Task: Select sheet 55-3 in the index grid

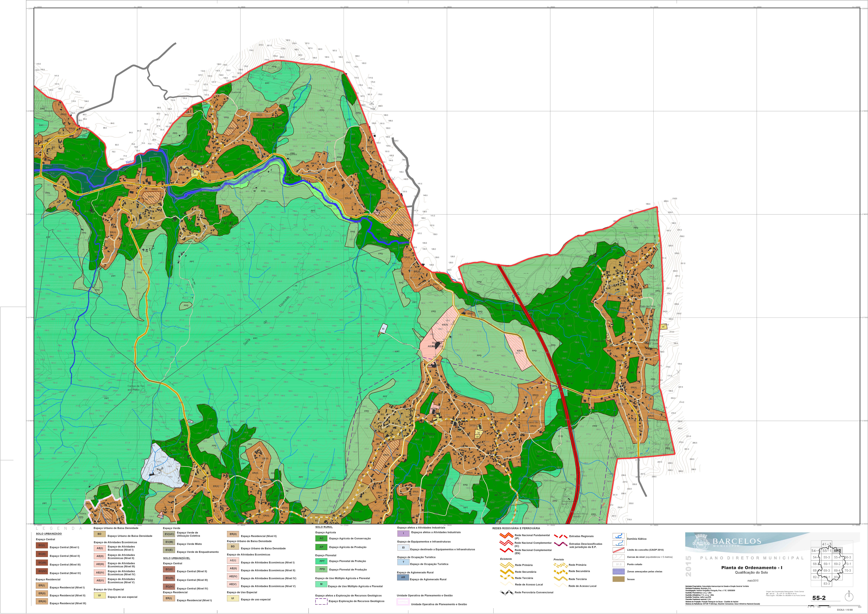Action: 827,557
